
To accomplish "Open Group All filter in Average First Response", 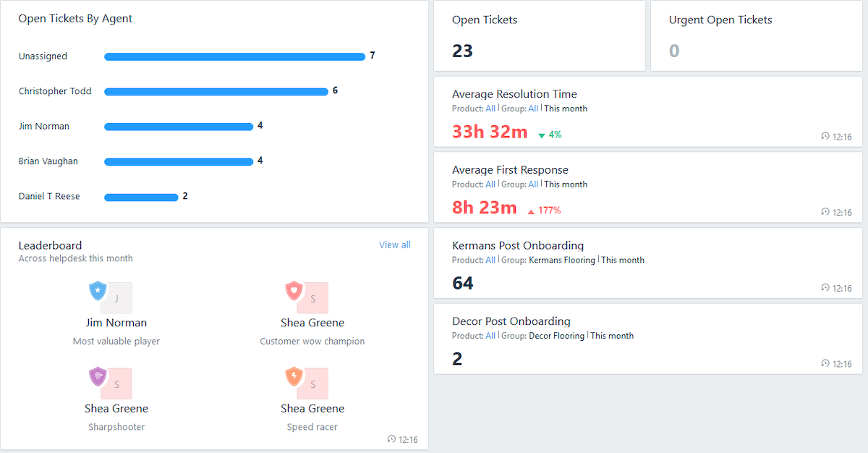I will [x=533, y=185].
